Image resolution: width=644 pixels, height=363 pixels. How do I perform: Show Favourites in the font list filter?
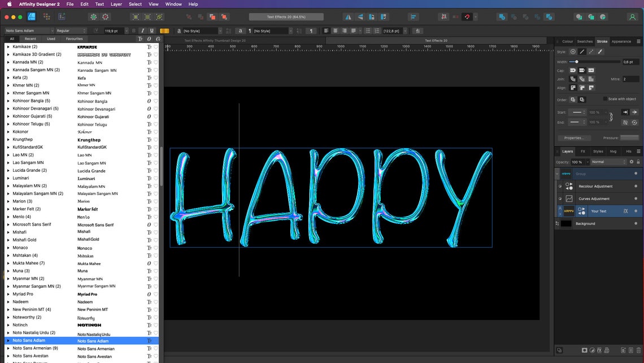tap(74, 38)
